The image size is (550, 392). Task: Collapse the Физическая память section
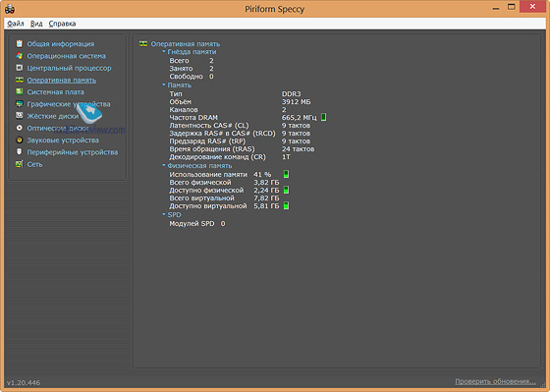pyautogui.click(x=163, y=165)
